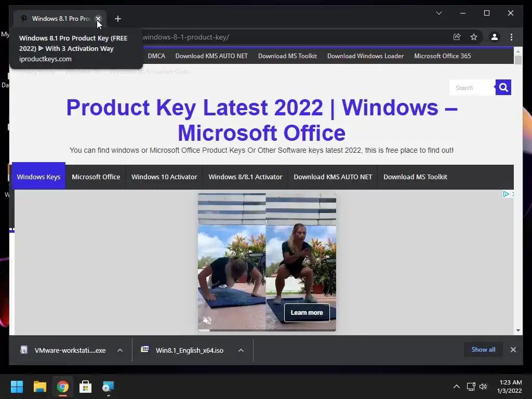Close the Windows 8.1 Pro Product Key tab

(98, 19)
